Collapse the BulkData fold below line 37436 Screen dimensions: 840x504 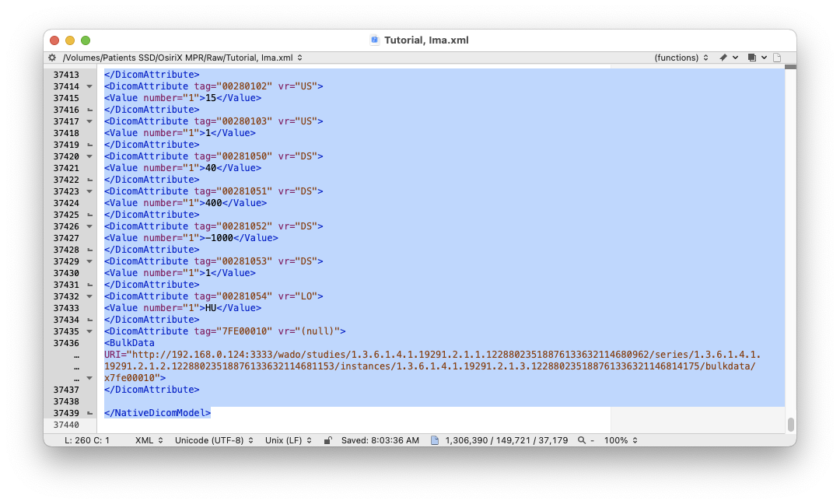point(89,378)
